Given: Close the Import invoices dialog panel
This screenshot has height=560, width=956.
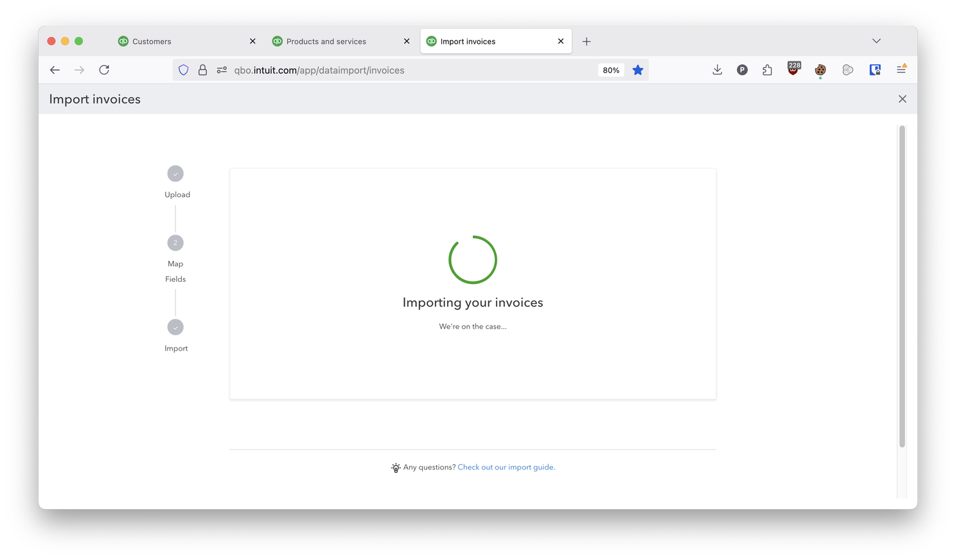Looking at the screenshot, I should [x=902, y=99].
